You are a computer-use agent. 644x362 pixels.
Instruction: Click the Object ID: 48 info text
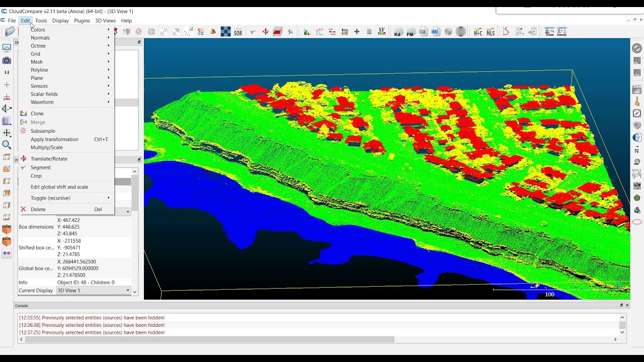[x=86, y=283]
